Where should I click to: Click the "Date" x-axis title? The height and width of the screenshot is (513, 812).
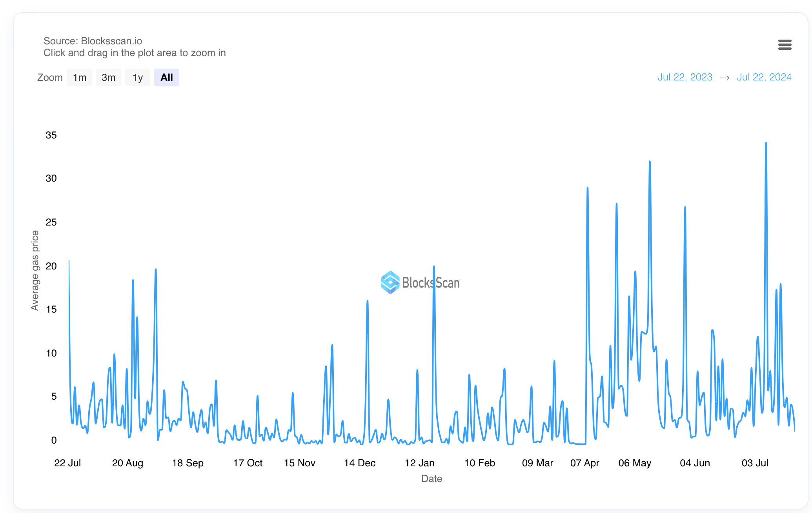431,479
